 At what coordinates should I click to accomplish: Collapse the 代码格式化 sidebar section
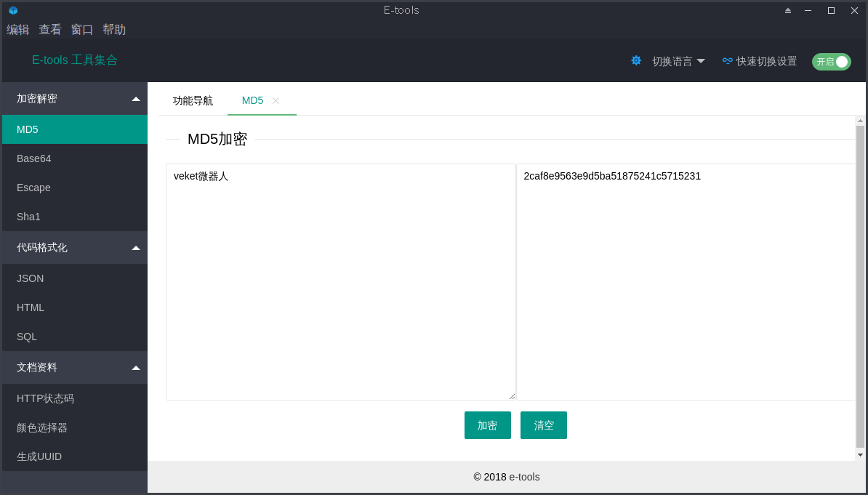tap(75, 247)
